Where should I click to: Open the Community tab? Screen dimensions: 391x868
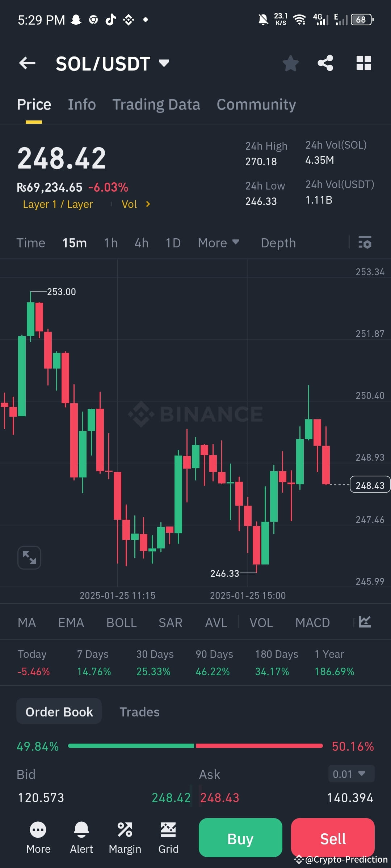click(x=256, y=105)
